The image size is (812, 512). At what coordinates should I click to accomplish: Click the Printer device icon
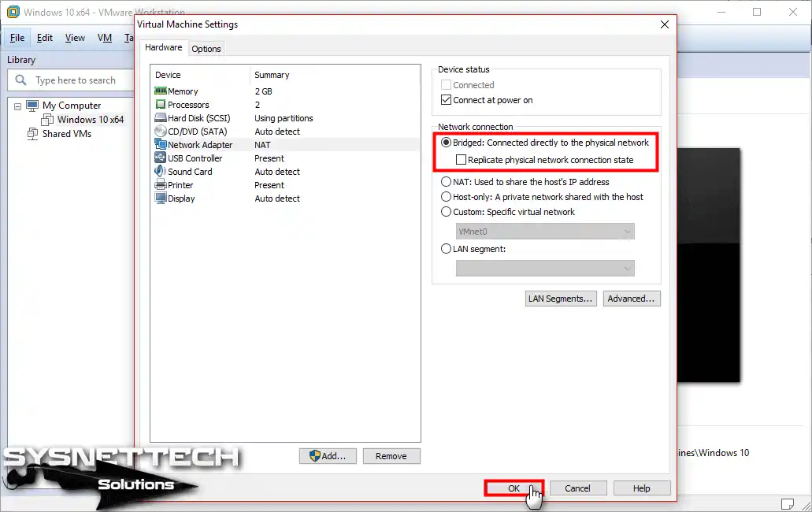pyautogui.click(x=161, y=185)
